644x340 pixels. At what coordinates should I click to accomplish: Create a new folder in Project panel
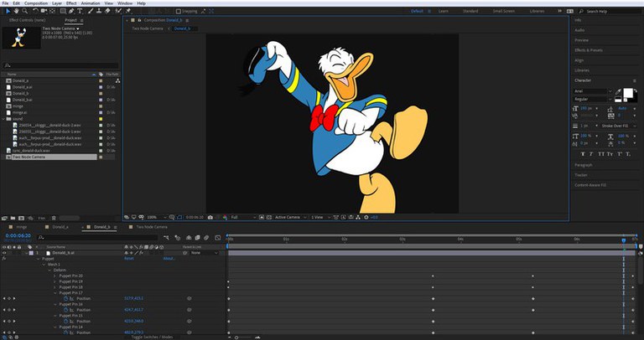tap(13, 219)
